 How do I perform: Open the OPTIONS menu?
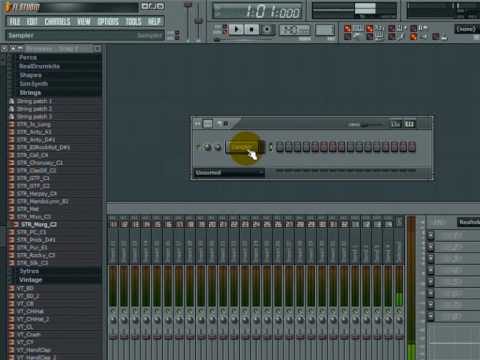(x=108, y=22)
